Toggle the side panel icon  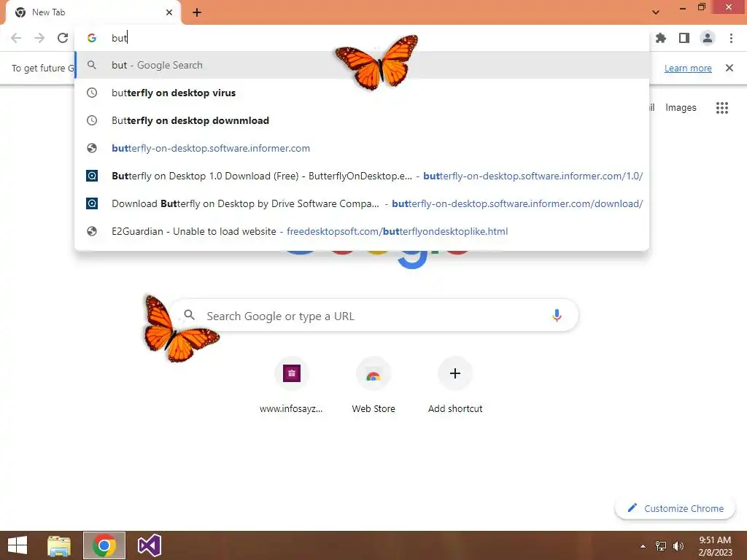click(x=684, y=38)
